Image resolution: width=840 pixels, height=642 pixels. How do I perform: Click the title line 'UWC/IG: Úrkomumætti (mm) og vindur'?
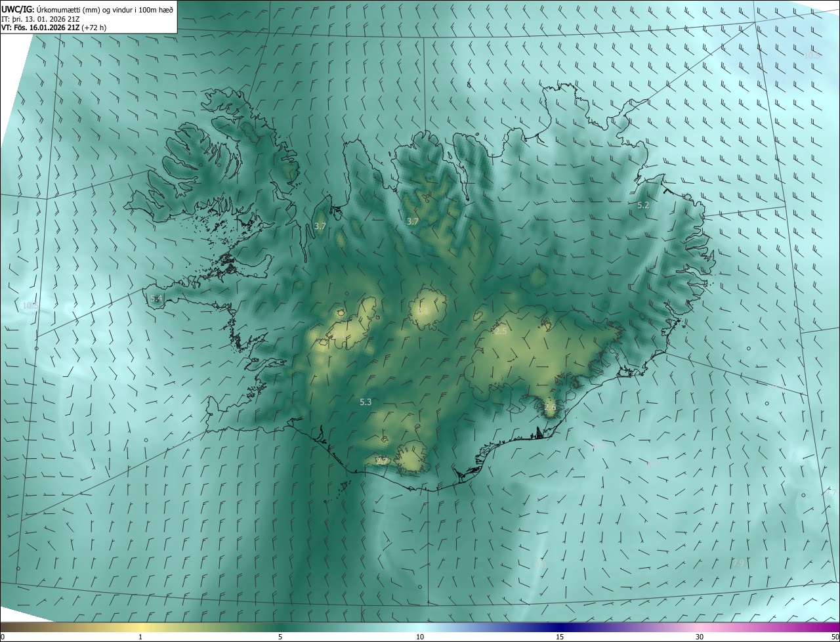coord(87,9)
